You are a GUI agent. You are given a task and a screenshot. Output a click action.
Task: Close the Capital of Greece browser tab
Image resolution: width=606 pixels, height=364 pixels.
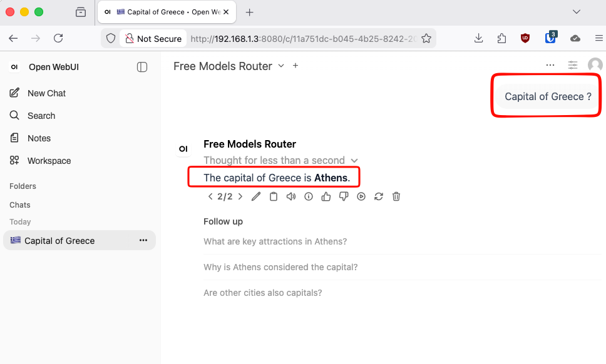[x=226, y=12]
